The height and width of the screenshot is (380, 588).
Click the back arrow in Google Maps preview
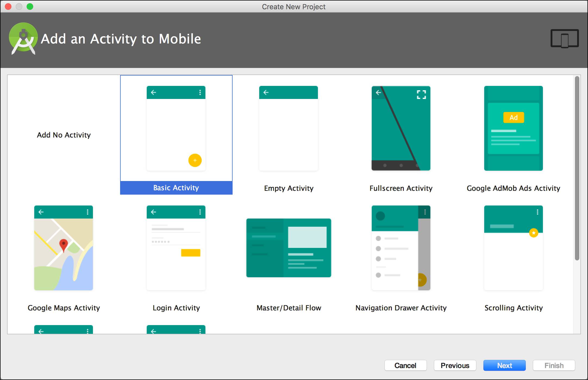[x=41, y=212]
